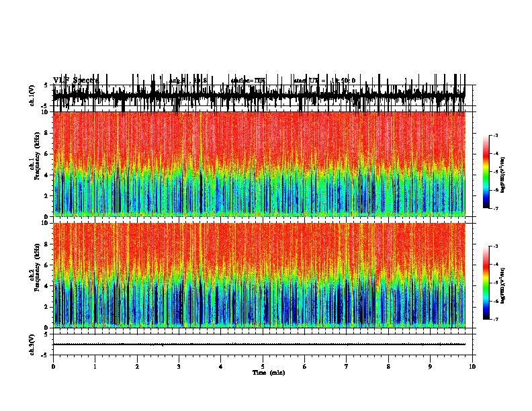Click the ch.1 spectrogram '2' kHz tick
The image size is (532, 411).
46,196
